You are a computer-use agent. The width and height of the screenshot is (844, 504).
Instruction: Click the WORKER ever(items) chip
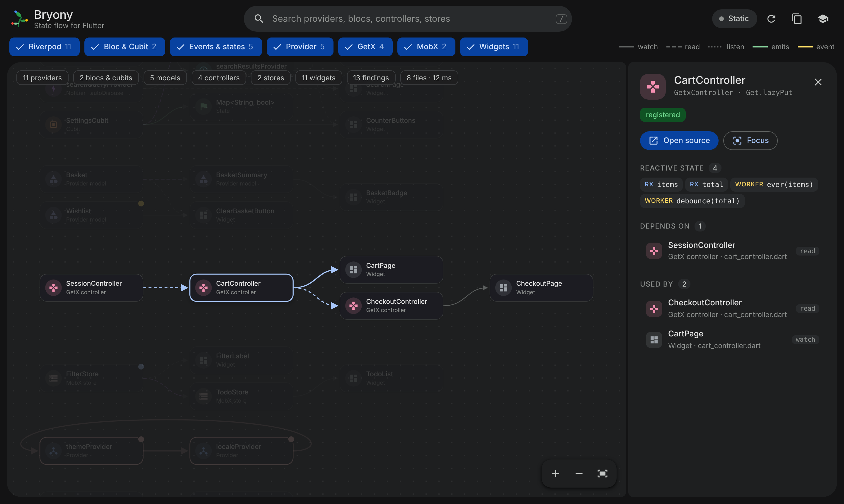[774, 184]
